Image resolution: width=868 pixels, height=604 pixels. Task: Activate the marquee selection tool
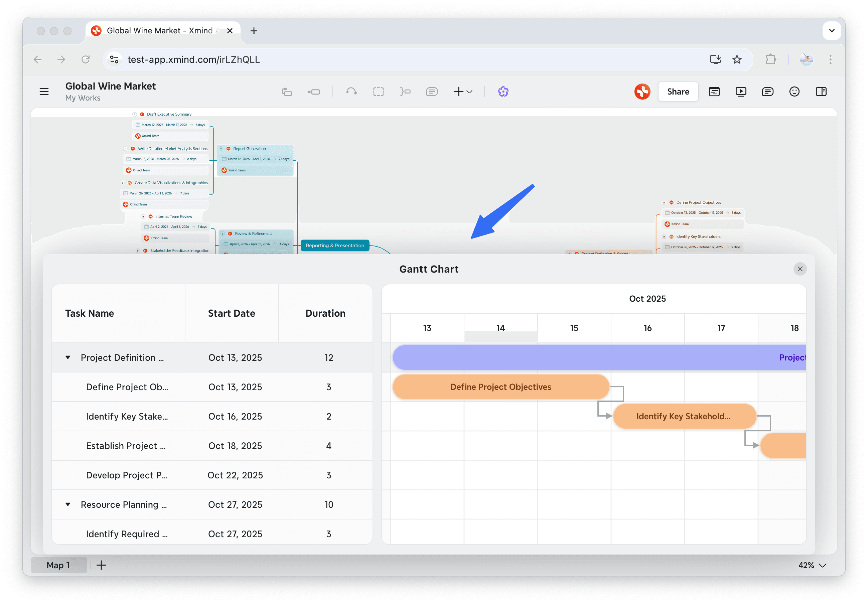(x=379, y=92)
